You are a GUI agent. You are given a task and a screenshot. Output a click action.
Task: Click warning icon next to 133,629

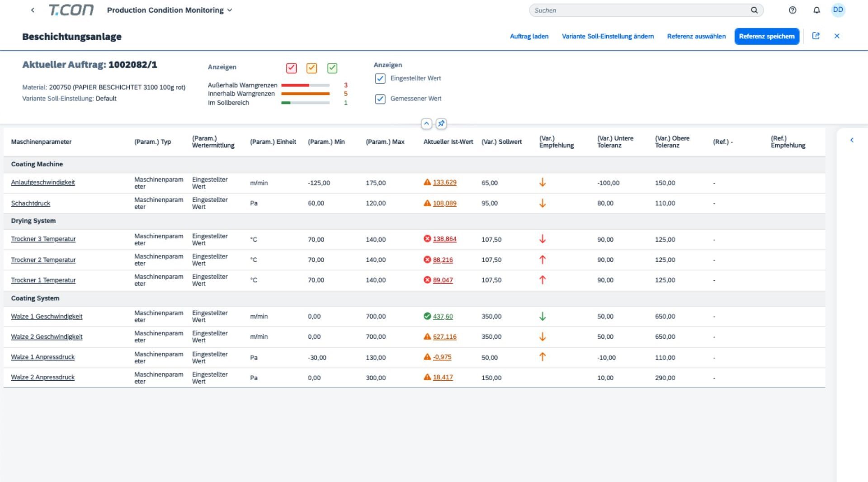[427, 182]
